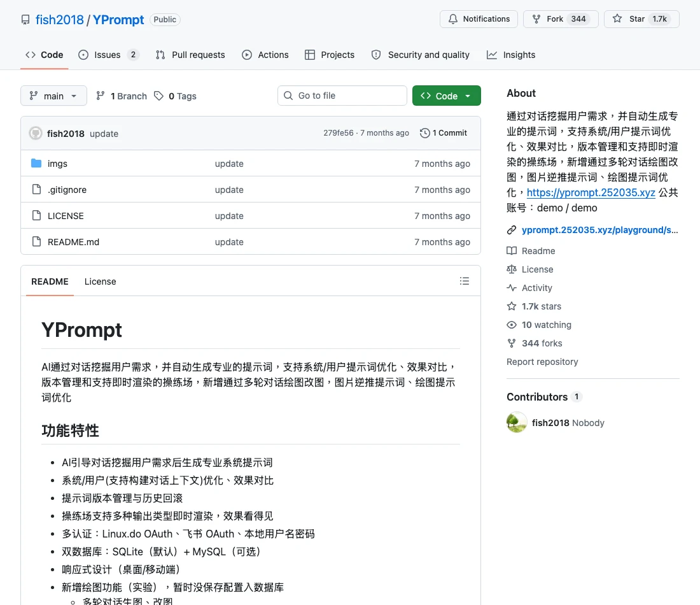Open the Actions tab
This screenshot has height=605, width=700.
tap(265, 55)
